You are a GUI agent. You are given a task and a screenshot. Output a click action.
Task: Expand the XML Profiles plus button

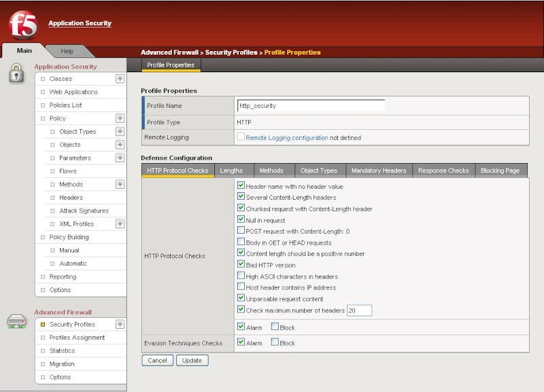tap(120, 224)
